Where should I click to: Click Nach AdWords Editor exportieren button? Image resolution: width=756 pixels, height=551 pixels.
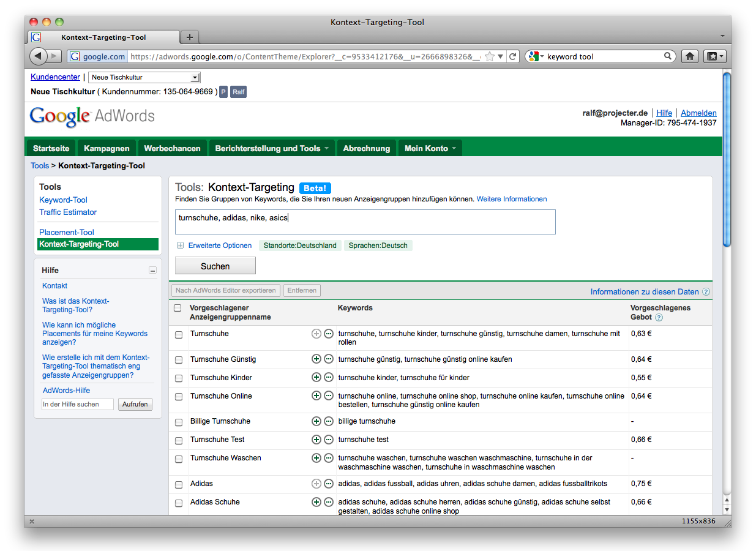click(x=225, y=291)
